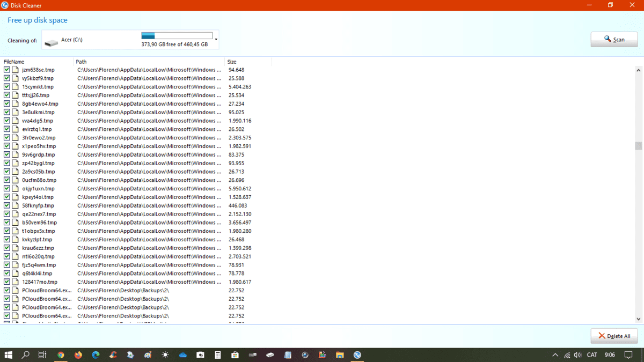Click size value 446.083
644x362 pixels.
[x=238, y=206]
